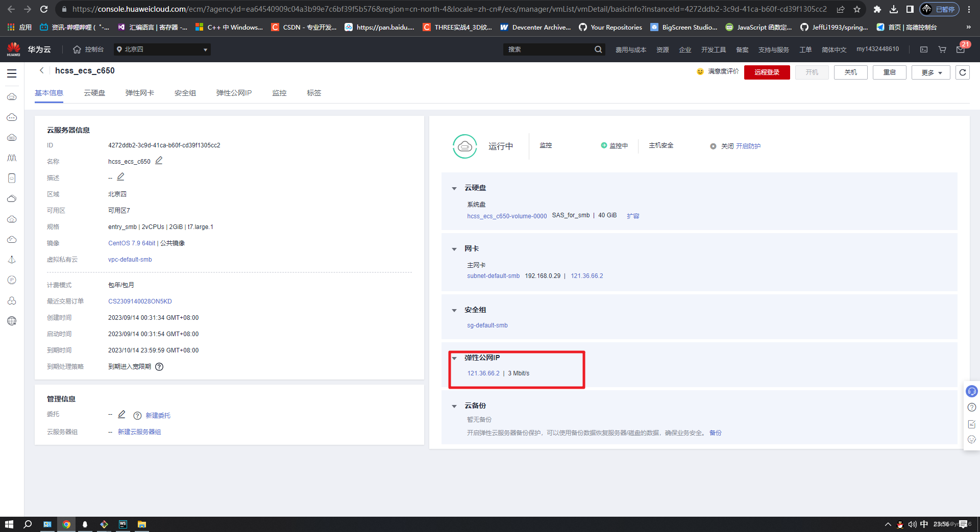Edit the agency (委托) pencil icon
980x532 pixels.
pyautogui.click(x=121, y=414)
